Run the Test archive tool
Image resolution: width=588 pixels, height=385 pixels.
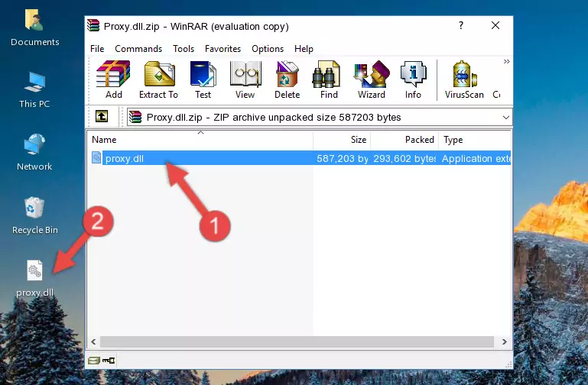203,79
